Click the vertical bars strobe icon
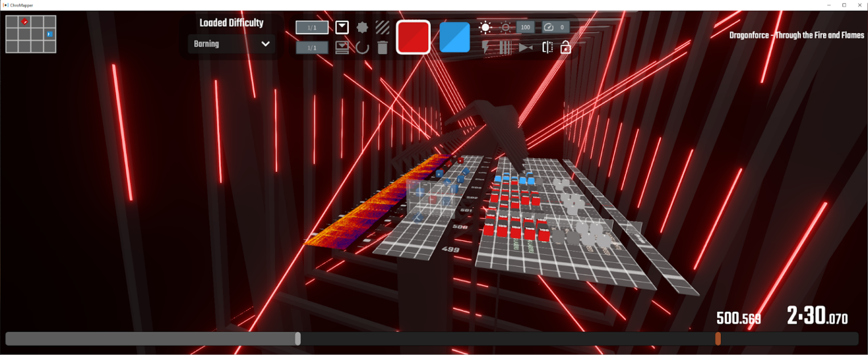 (x=505, y=47)
